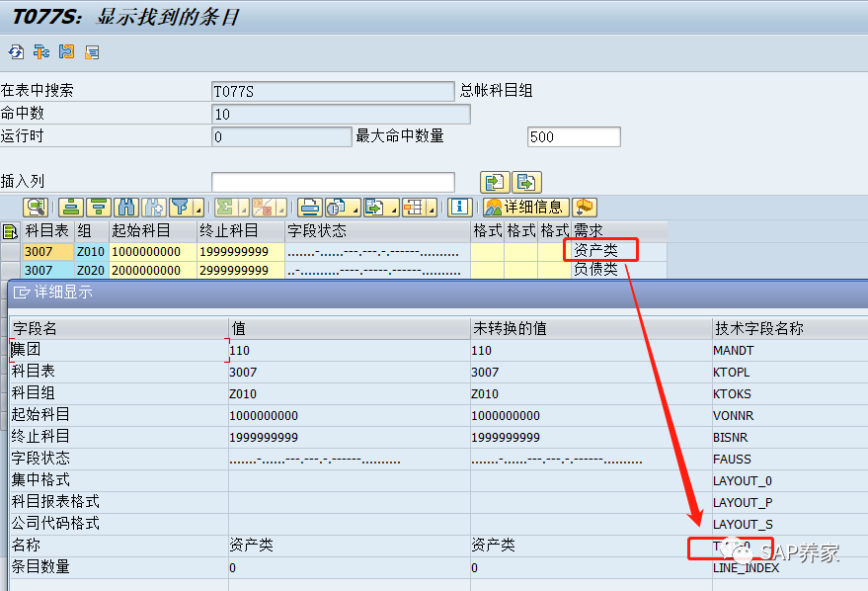
Task: Click the binoculars find icon
Action: point(126,208)
